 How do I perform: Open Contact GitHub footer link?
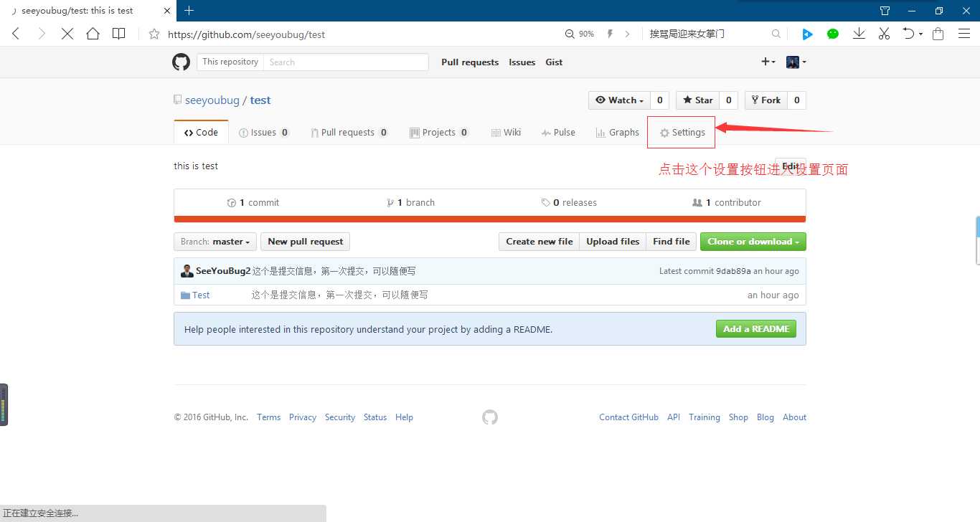pos(628,417)
